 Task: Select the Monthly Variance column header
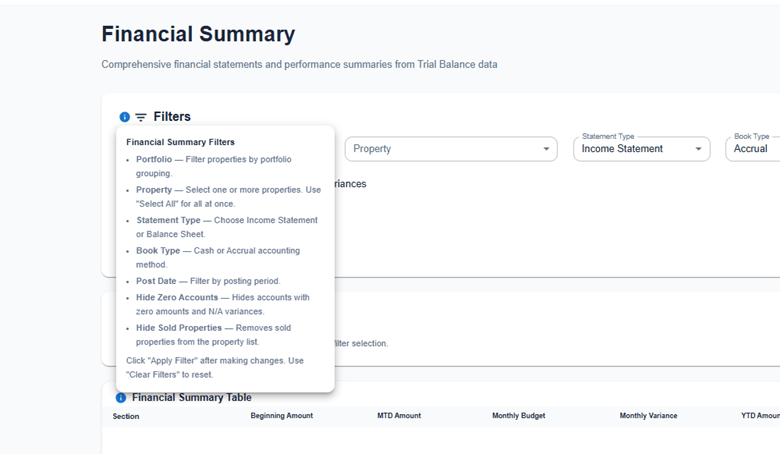(x=648, y=416)
